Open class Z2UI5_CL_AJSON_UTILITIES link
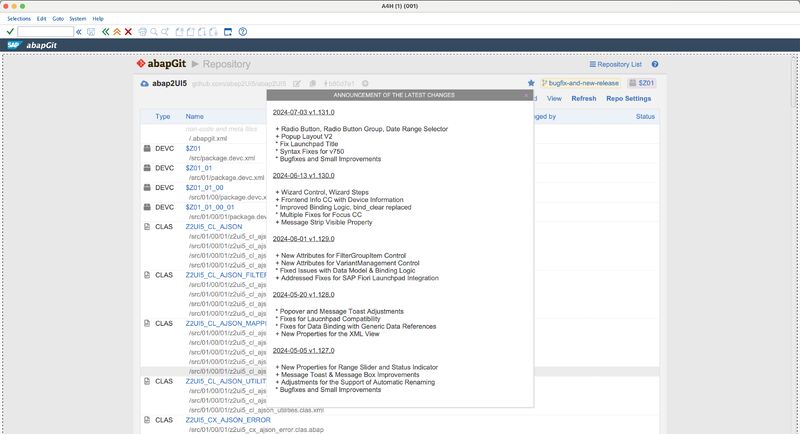The image size is (800, 434). [x=226, y=381]
